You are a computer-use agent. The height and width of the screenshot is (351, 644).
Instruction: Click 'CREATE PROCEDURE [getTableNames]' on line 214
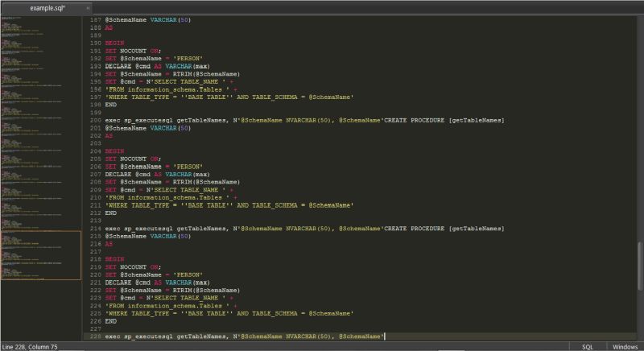[444, 229]
